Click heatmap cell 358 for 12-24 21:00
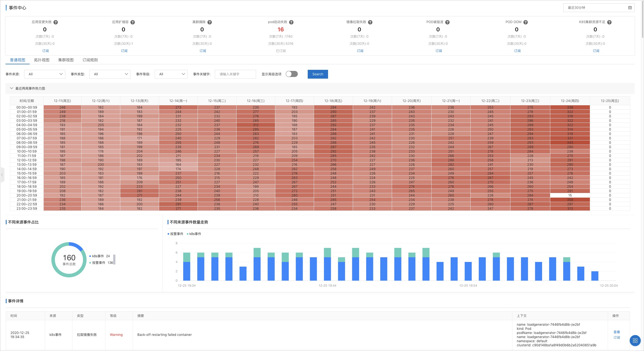The image size is (644, 351). point(570,200)
